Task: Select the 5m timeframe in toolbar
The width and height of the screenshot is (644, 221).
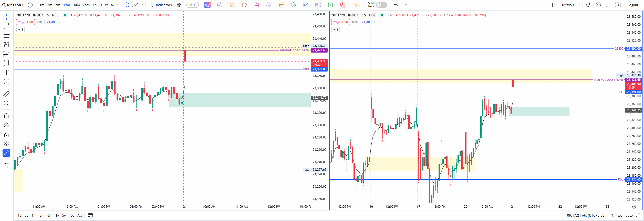Action: pyautogui.click(x=58, y=5)
